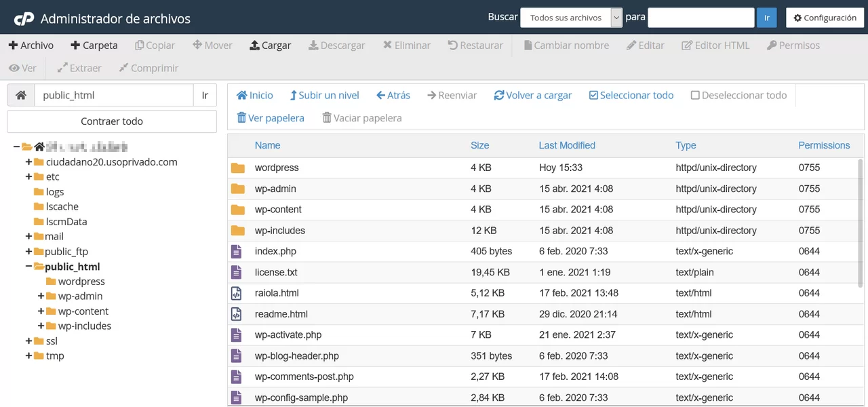Click the public_html path input

(x=114, y=96)
